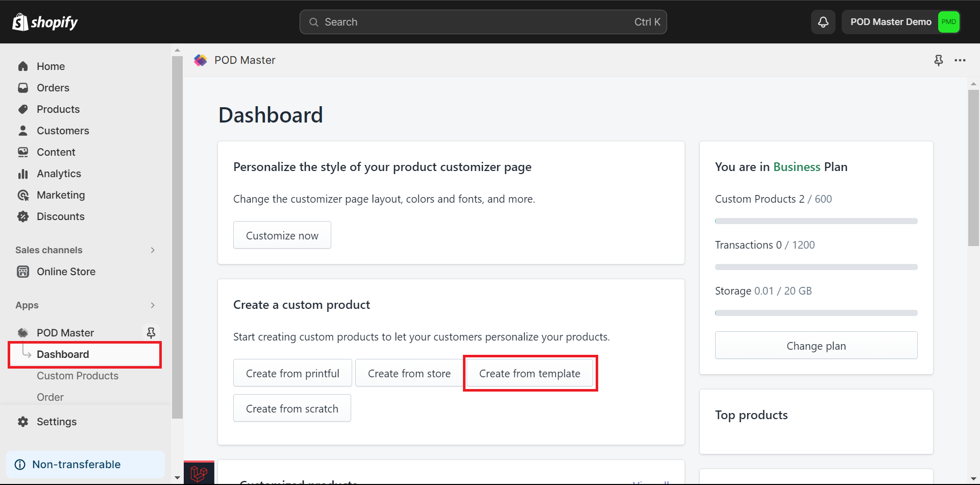Click the green Business plan text

tap(797, 167)
